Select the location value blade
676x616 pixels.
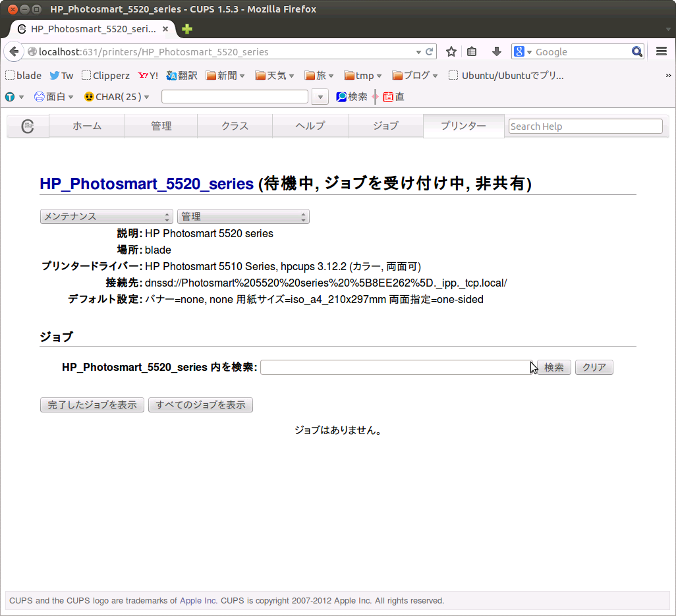point(157,250)
